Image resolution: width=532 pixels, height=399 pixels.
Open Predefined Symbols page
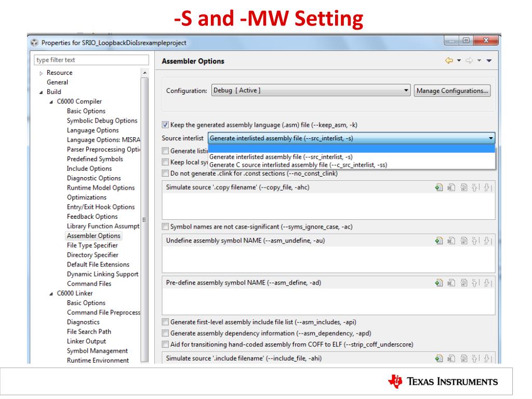(95, 159)
